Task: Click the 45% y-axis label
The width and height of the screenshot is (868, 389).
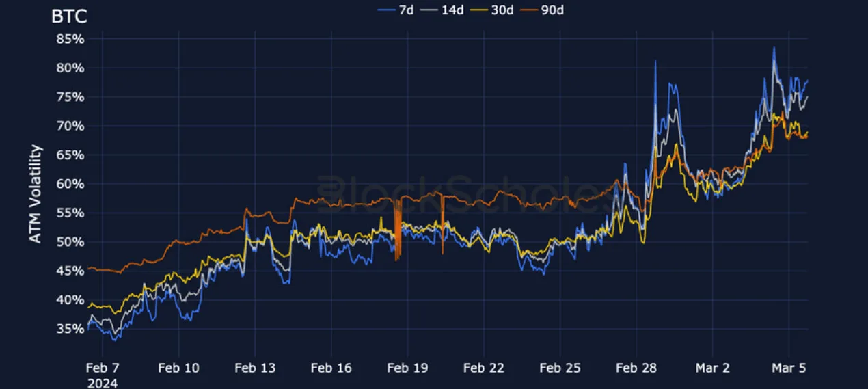Action: pyautogui.click(x=70, y=271)
